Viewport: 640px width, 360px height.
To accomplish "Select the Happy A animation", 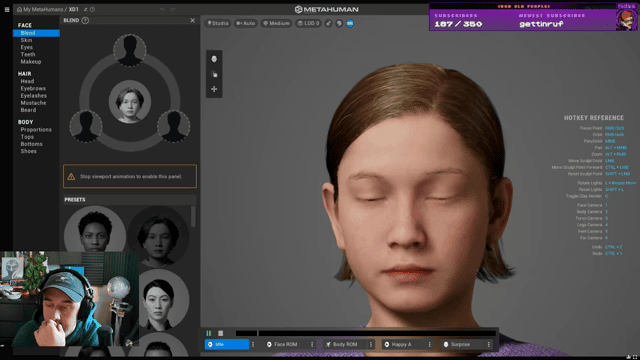I will [403, 344].
